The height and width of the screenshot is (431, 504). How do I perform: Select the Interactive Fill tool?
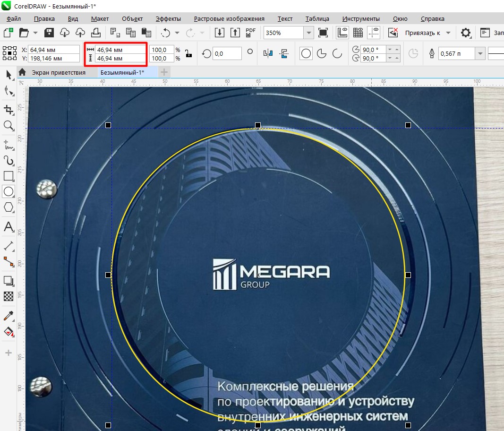[9, 332]
